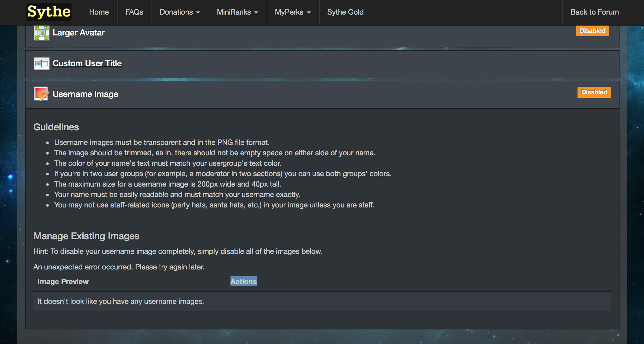Expand the MyPerks dropdown menu
644x344 pixels.
point(293,12)
